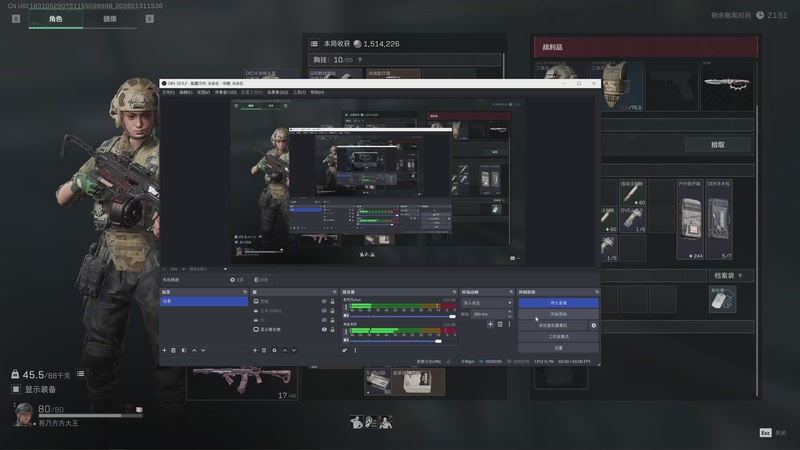
Task: Select the 户外医疗箱 item in loot grid
Action: (690, 219)
